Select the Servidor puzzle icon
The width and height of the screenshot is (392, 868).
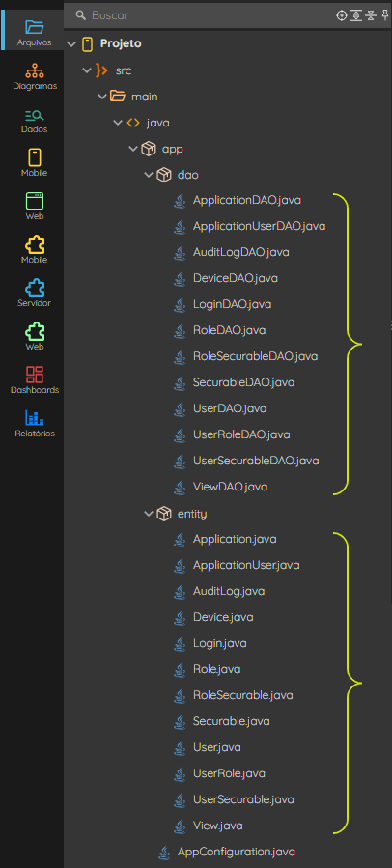[x=35, y=294]
